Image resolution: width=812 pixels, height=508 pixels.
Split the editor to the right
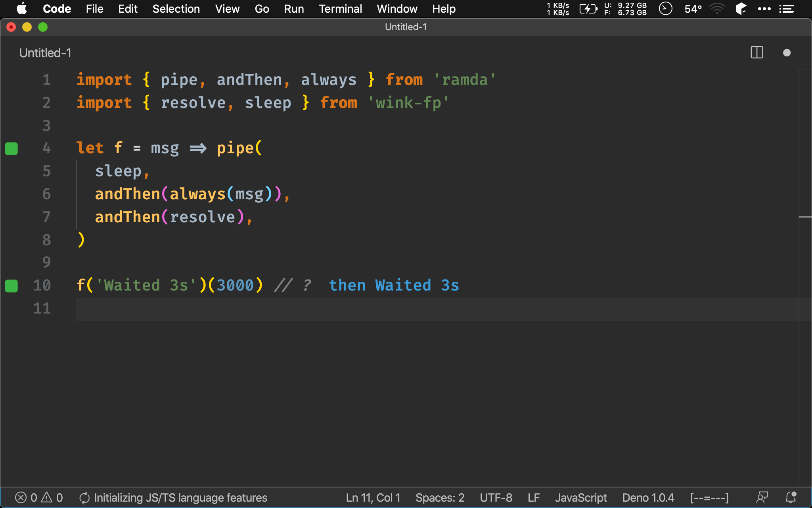(x=757, y=52)
